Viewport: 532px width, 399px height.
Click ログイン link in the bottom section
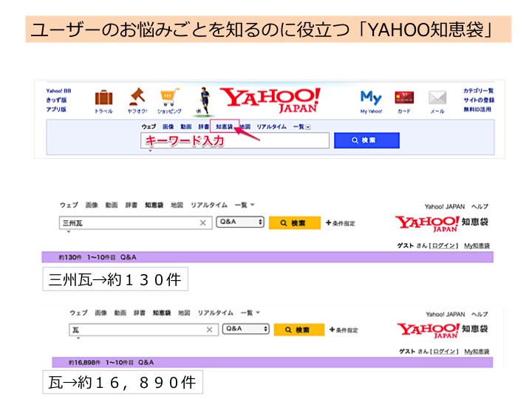click(445, 352)
